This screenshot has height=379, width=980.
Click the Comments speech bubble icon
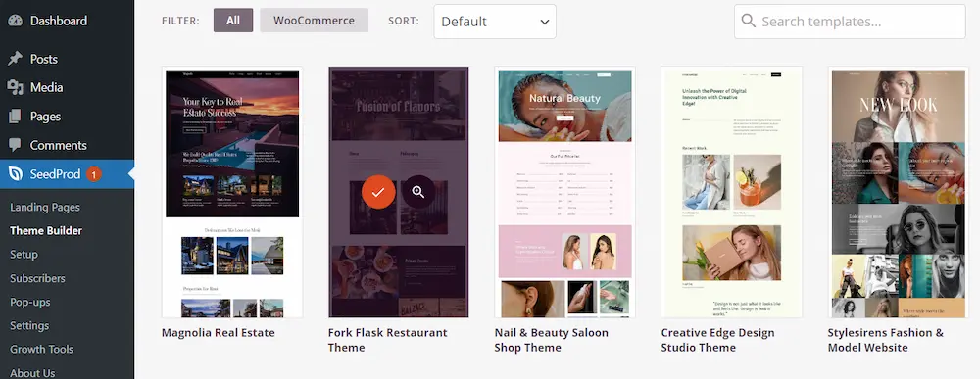(x=15, y=145)
